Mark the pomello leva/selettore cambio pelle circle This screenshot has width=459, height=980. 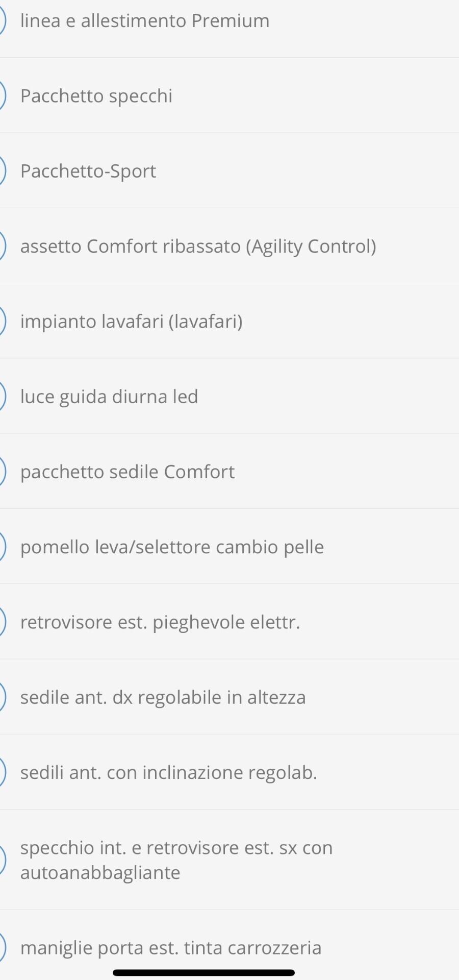point(2,547)
